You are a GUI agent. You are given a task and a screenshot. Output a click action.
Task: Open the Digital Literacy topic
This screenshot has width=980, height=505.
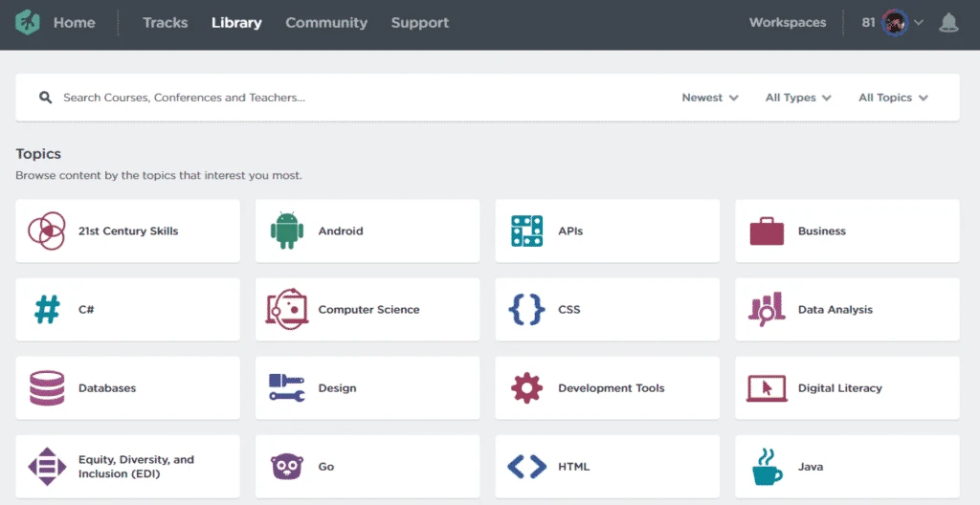click(x=848, y=388)
